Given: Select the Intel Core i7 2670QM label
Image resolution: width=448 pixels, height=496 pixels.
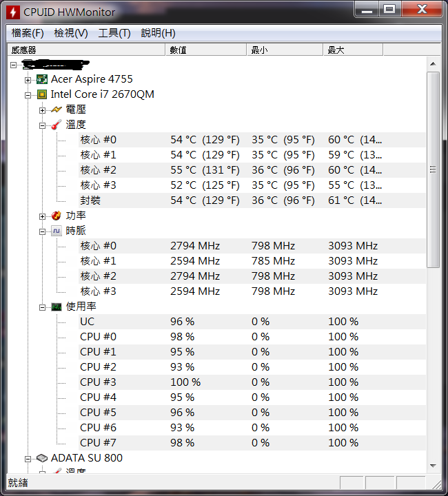Looking at the screenshot, I should pyautogui.click(x=103, y=94).
